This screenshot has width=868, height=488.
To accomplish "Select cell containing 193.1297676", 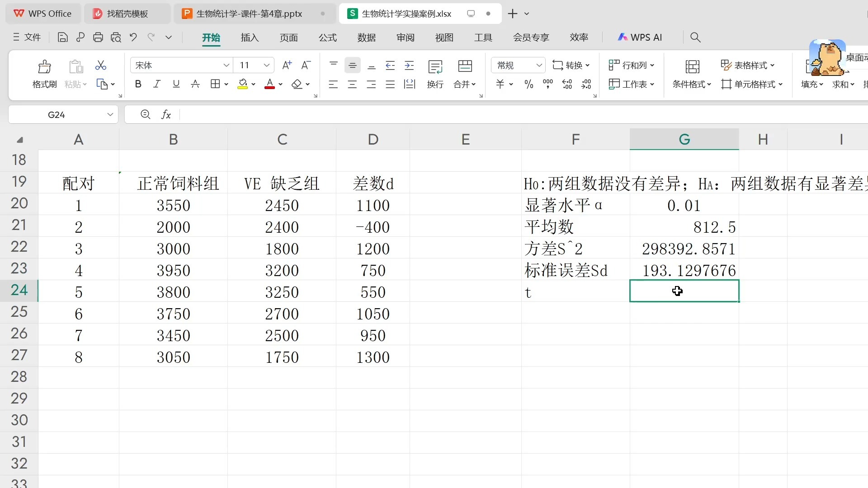I will (684, 270).
